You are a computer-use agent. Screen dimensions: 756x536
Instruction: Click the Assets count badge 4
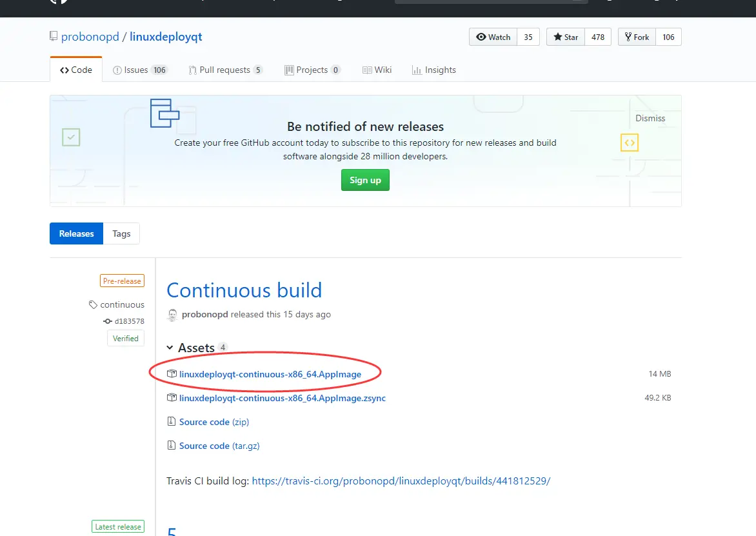coord(223,347)
